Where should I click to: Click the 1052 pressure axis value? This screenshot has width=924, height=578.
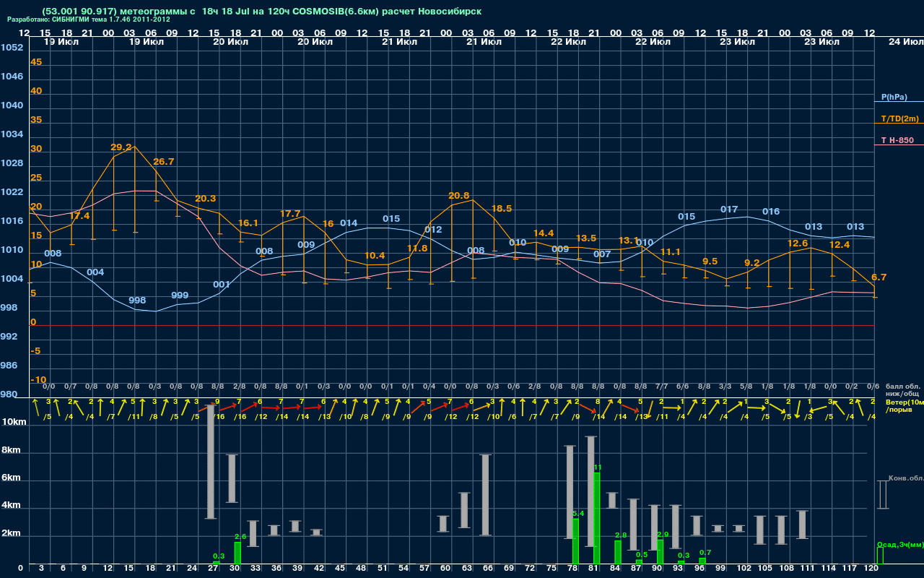pyautogui.click(x=12, y=48)
